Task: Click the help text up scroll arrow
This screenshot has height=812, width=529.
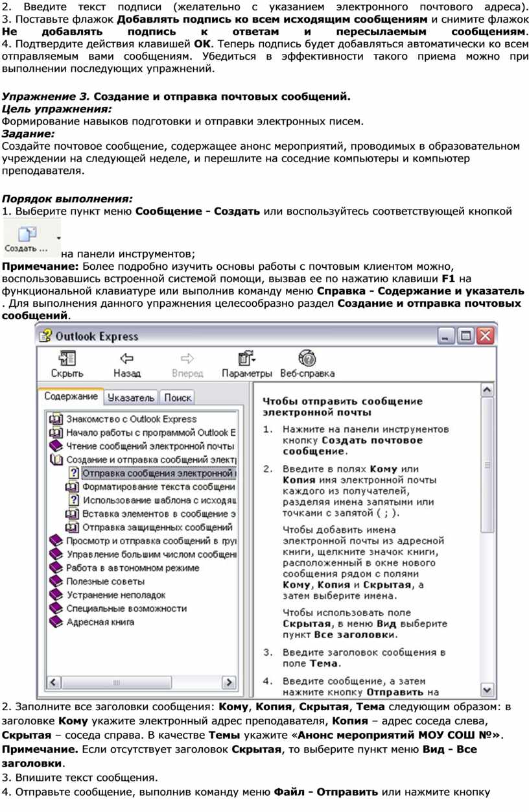Action: [487, 390]
